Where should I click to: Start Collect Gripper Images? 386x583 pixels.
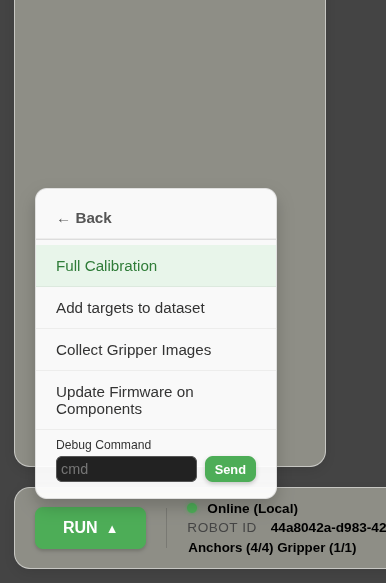pyautogui.click(x=156, y=350)
